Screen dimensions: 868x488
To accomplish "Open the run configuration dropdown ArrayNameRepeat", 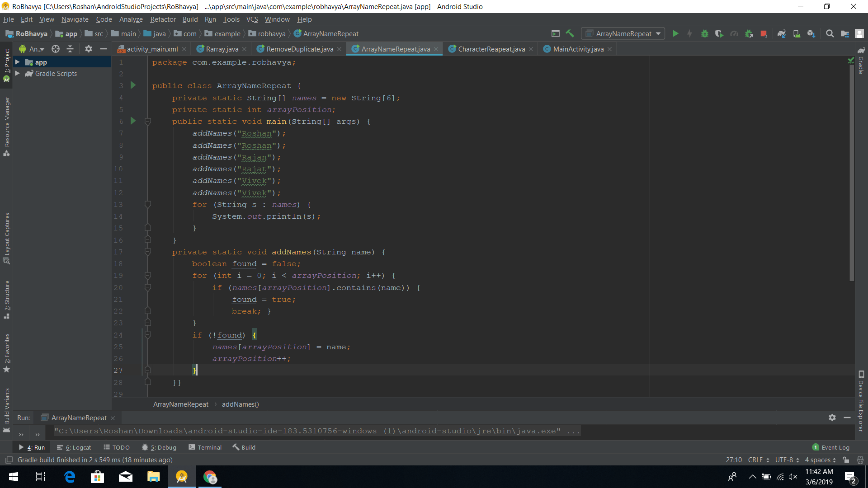I will pyautogui.click(x=623, y=33).
